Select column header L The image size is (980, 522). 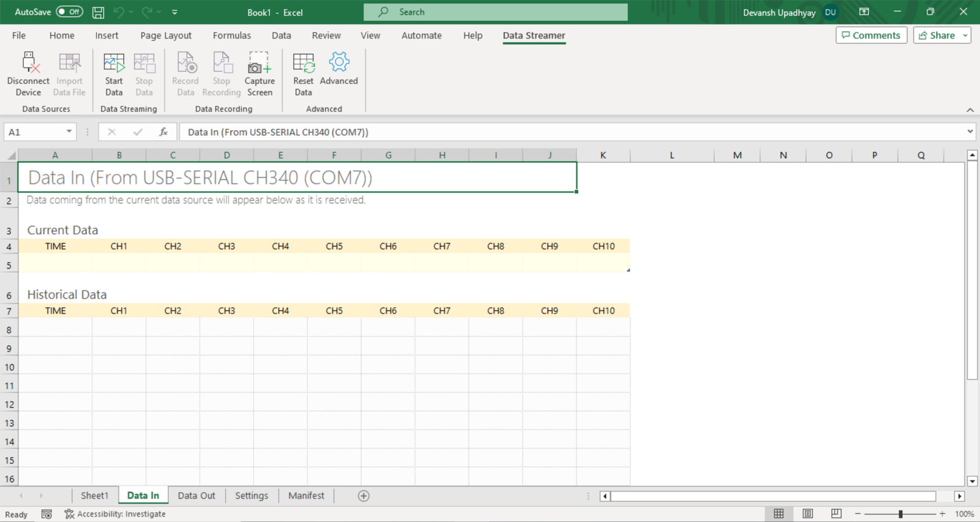coord(672,155)
